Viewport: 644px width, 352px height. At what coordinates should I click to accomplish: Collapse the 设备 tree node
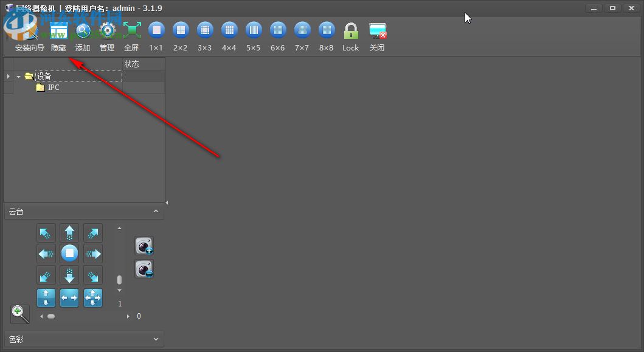tap(18, 77)
